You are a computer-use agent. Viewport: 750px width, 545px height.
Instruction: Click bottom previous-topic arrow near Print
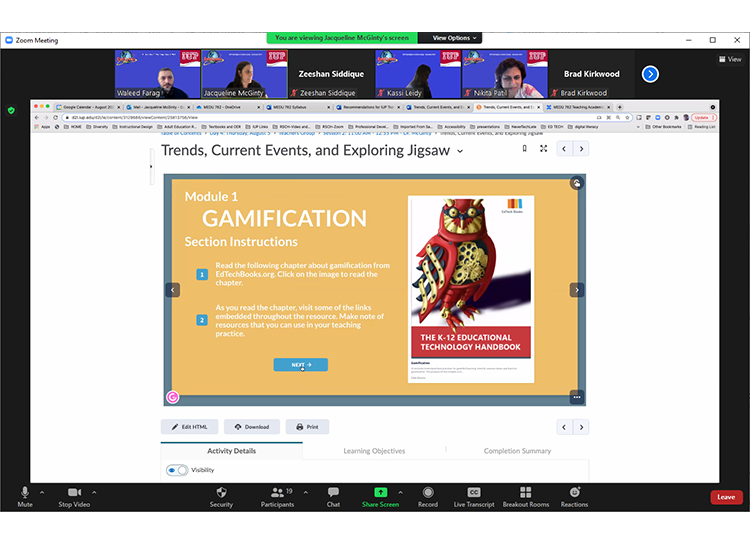tap(564, 427)
